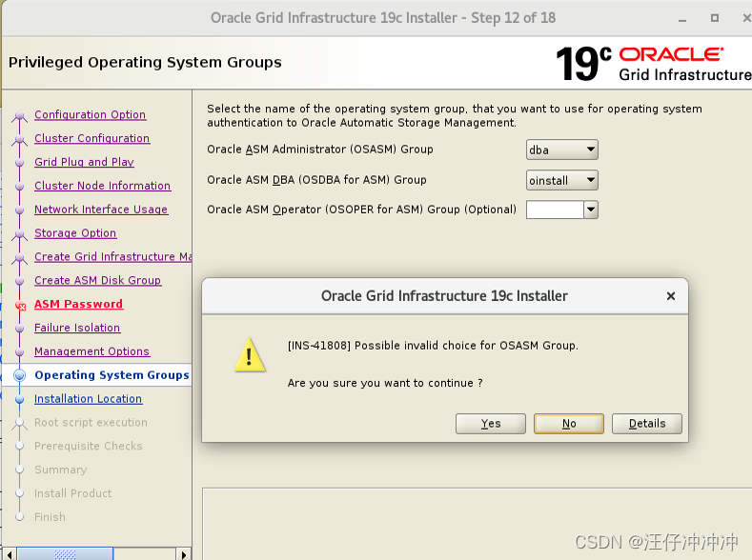Open Create ASM Disk Group step
The image size is (752, 560).
[x=98, y=280]
